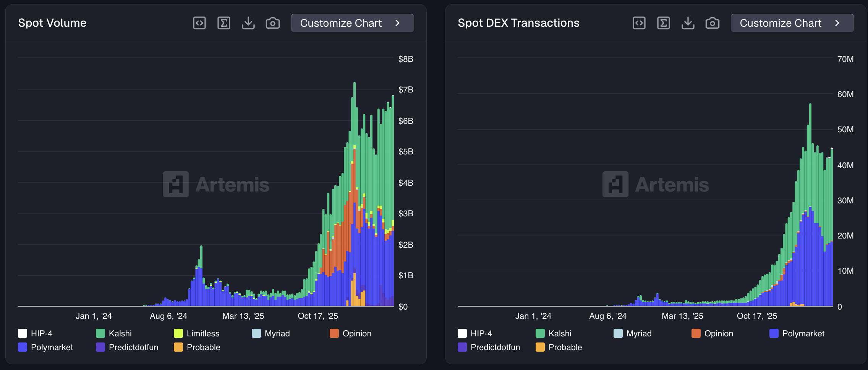The height and width of the screenshot is (370, 868).
Task: Click Kalshi green swatch in Spot DEX Transactions legend
Action: coord(540,333)
